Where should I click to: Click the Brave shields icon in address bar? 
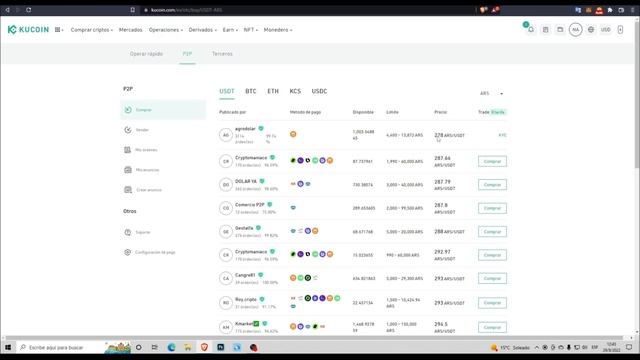483,10
